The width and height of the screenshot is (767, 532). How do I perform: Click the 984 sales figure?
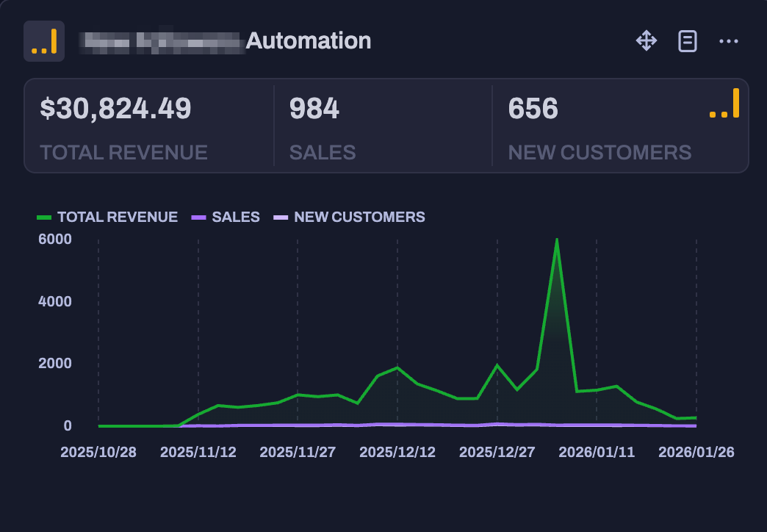(x=314, y=109)
